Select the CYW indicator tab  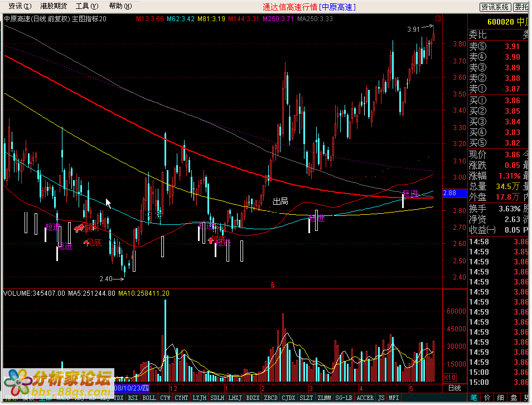[x=165, y=398]
